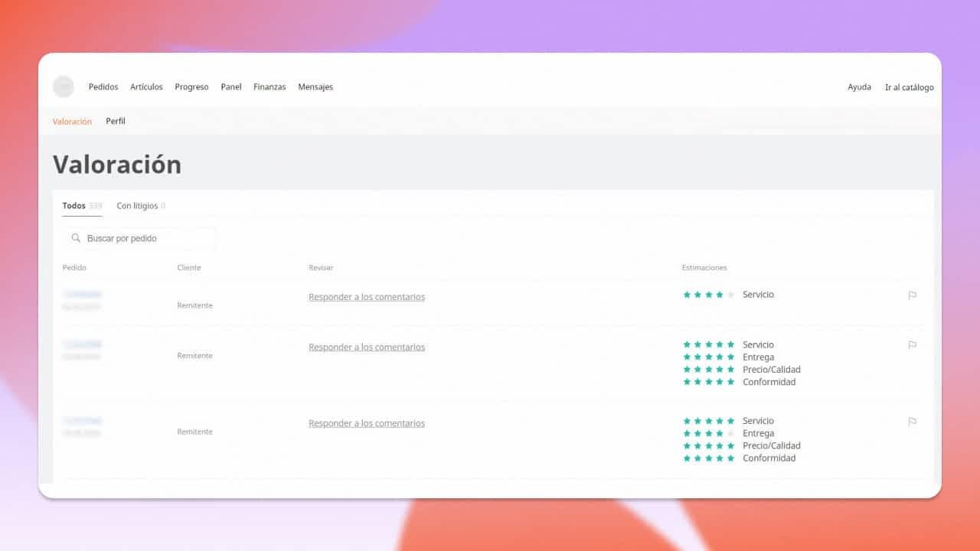Click Ir al catálogo link
This screenshot has height=551, width=980.
909,87
